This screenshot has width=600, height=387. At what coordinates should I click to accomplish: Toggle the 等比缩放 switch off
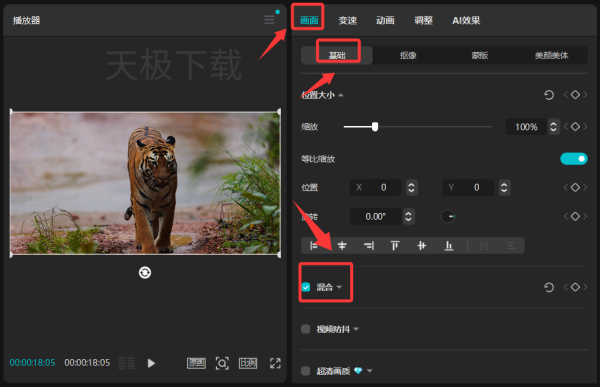click(574, 158)
